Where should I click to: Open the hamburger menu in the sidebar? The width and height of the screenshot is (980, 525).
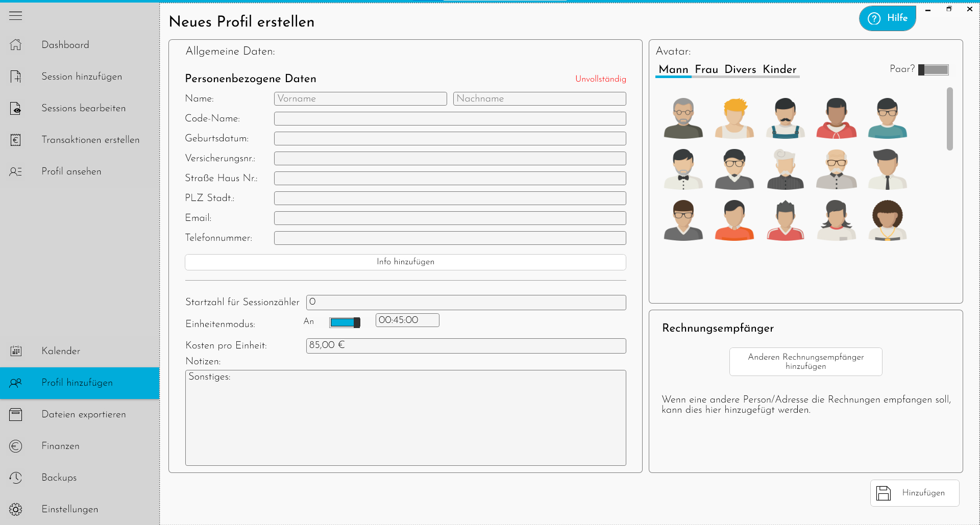coord(16,16)
